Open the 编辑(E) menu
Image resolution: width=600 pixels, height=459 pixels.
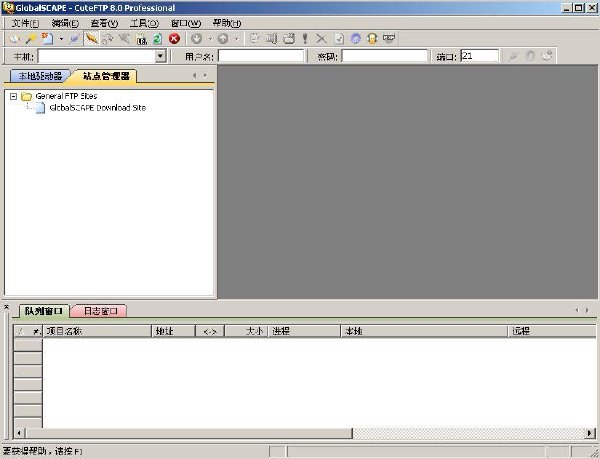[65, 23]
